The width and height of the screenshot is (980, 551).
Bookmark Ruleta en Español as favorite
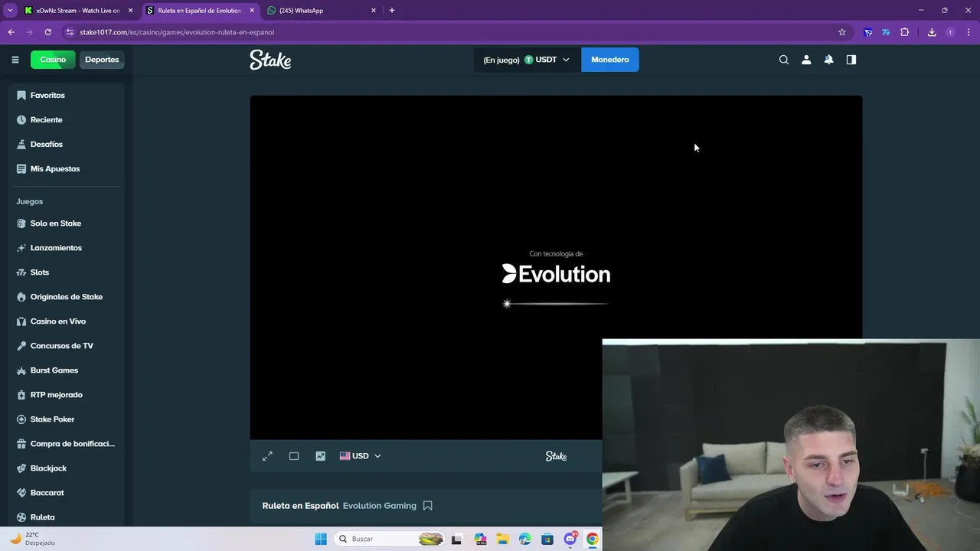point(428,506)
